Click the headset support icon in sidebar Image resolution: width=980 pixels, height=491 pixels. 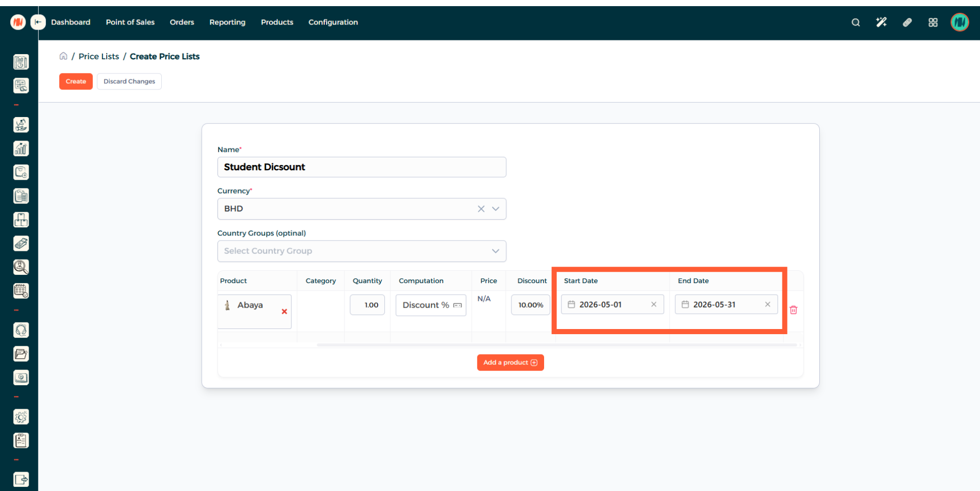(x=21, y=330)
